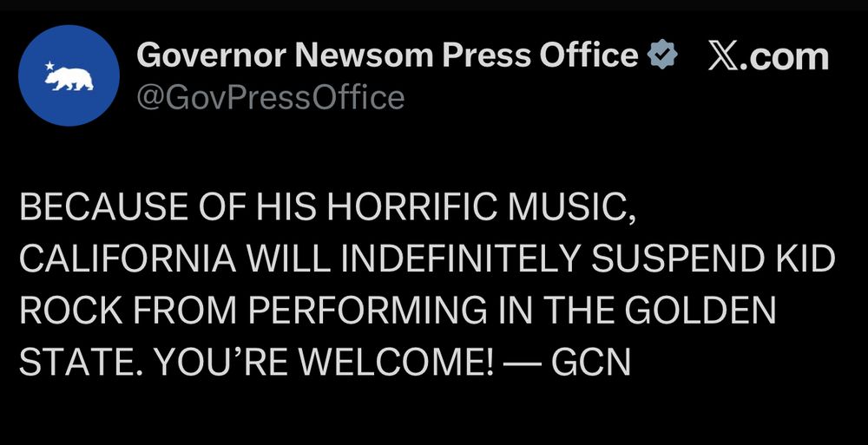Click the California bear profile avatar

[69, 75]
